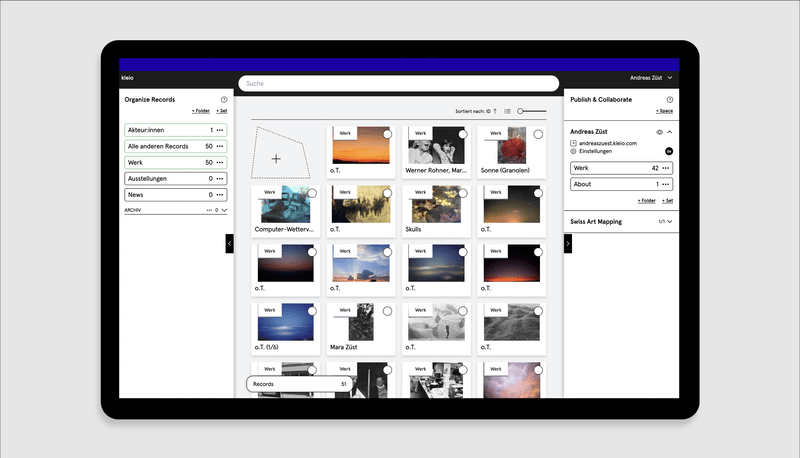
Task: Expand the right panel with arrow handle
Action: [x=568, y=243]
